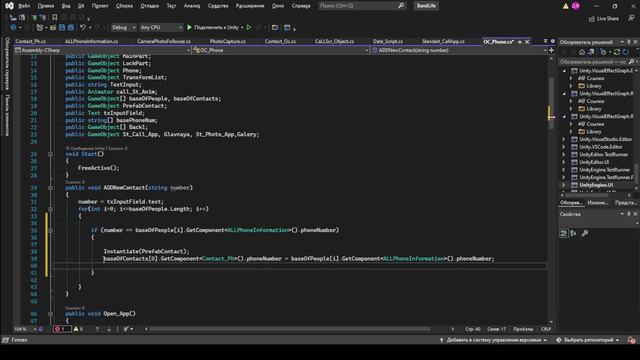Screen dimensions: 640x360
Task: Open the pink account avatar
Action: [x=576, y=6]
